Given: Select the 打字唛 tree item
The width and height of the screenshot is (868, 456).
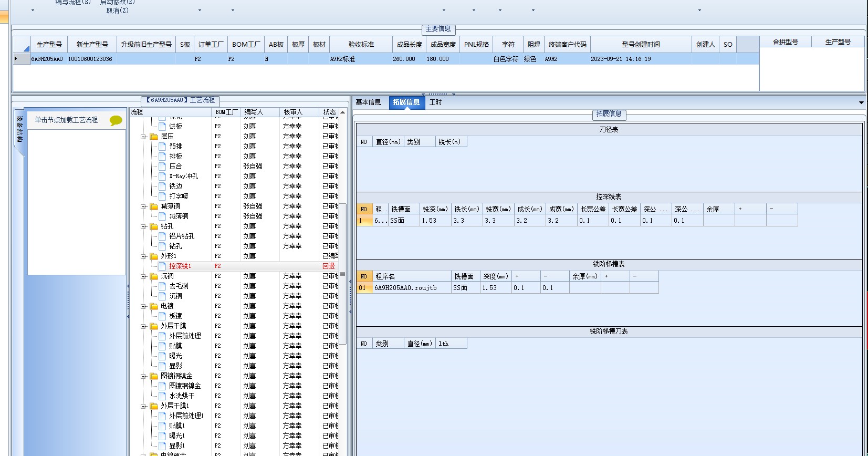Looking at the screenshot, I should 179,196.
